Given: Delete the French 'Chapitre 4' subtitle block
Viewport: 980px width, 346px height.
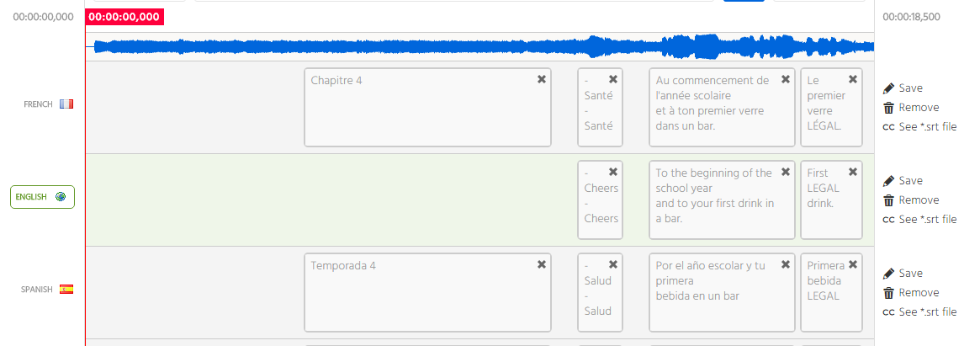Looking at the screenshot, I should click(x=541, y=79).
